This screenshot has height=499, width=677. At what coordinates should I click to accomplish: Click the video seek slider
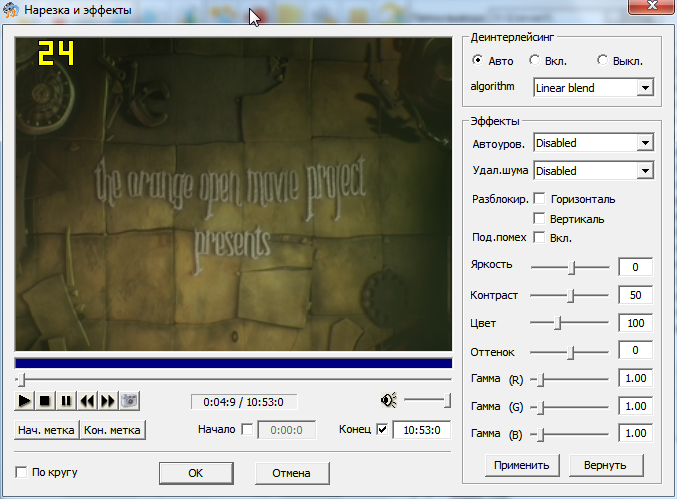point(233,379)
